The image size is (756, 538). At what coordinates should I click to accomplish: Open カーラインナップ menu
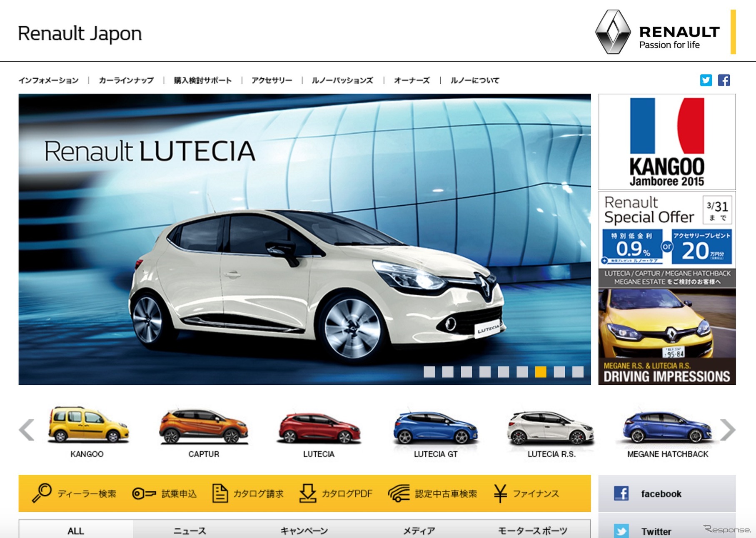[x=126, y=80]
